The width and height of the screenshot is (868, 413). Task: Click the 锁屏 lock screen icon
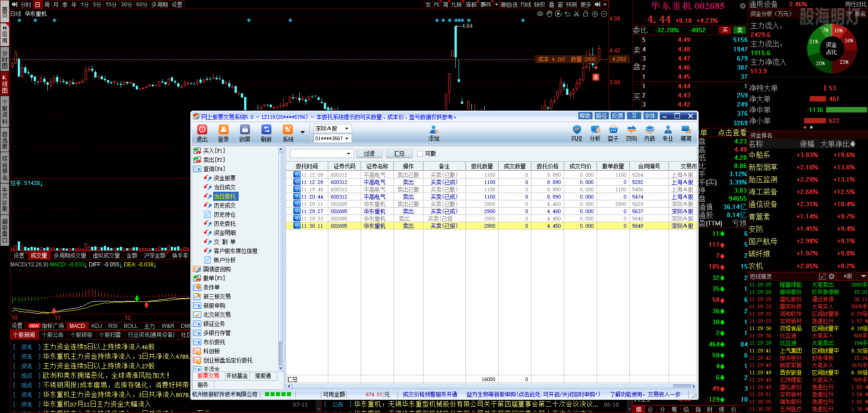click(x=245, y=133)
